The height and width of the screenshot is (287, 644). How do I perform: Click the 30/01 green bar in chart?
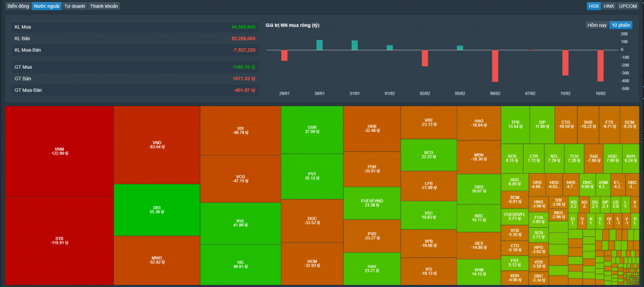319,45
